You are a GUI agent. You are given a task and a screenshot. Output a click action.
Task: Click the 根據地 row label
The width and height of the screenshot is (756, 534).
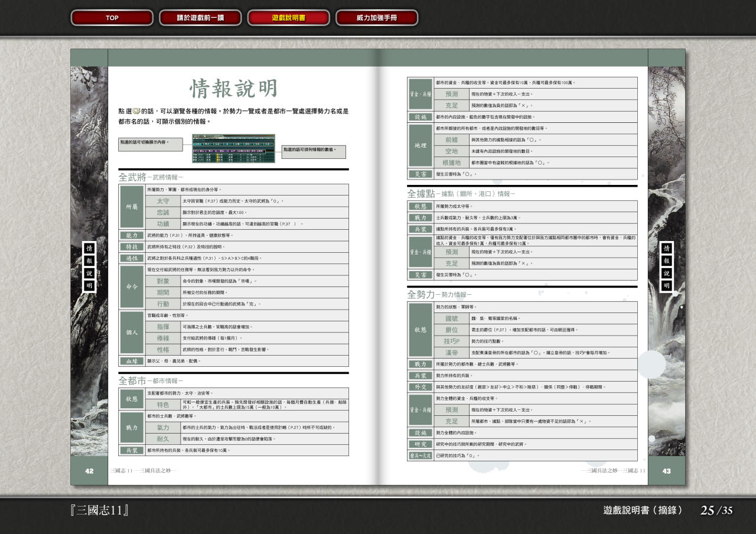coord(452,162)
